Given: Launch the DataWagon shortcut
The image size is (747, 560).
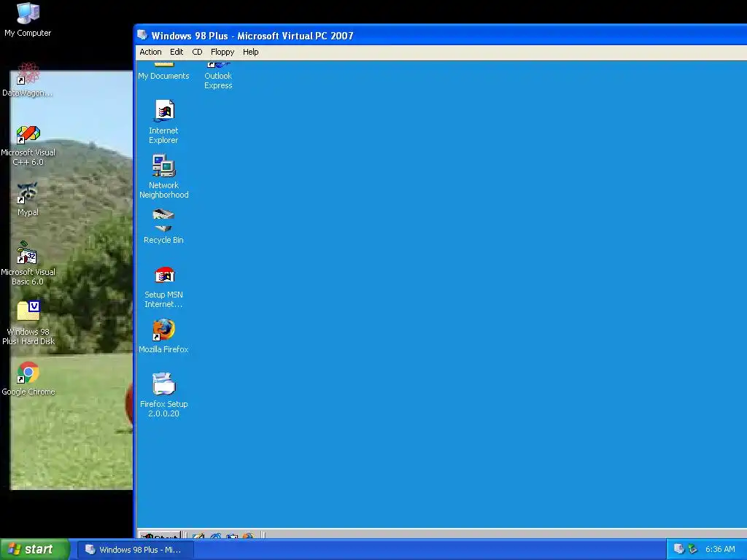Looking at the screenshot, I should pyautogui.click(x=28, y=79).
